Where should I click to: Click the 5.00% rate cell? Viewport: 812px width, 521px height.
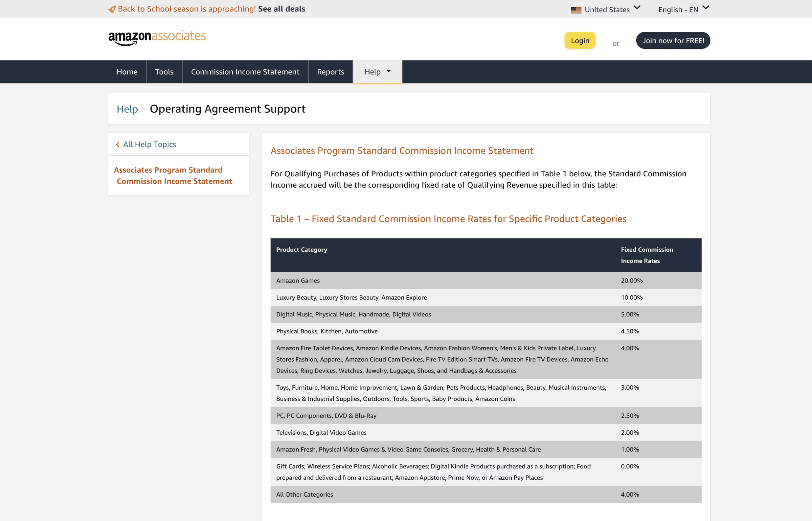click(630, 314)
